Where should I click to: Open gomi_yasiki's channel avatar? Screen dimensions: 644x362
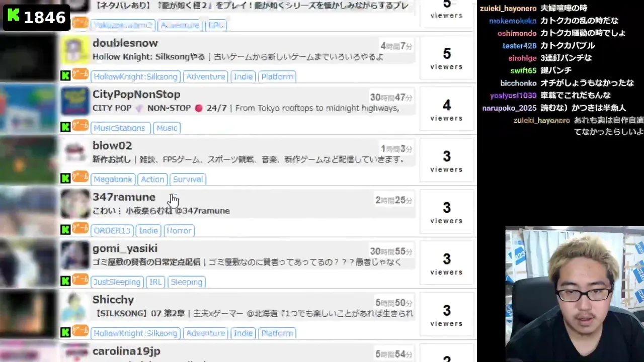point(75,255)
